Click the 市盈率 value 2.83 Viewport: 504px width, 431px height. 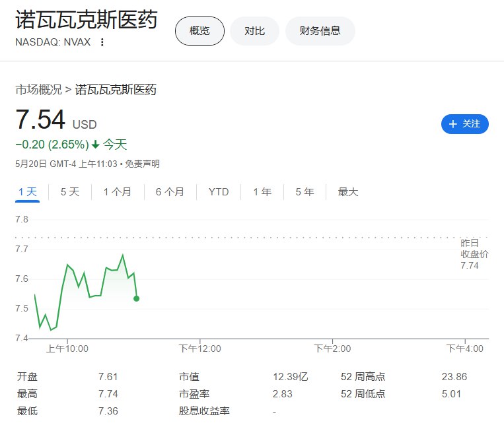283,394
